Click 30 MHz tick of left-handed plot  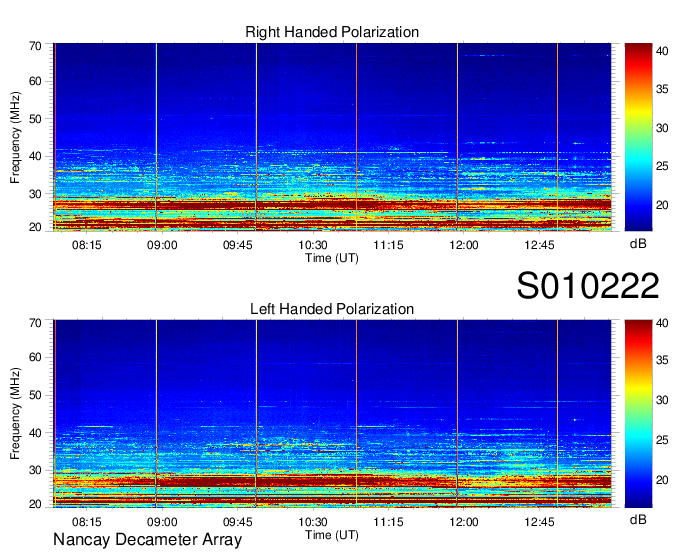click(35, 470)
